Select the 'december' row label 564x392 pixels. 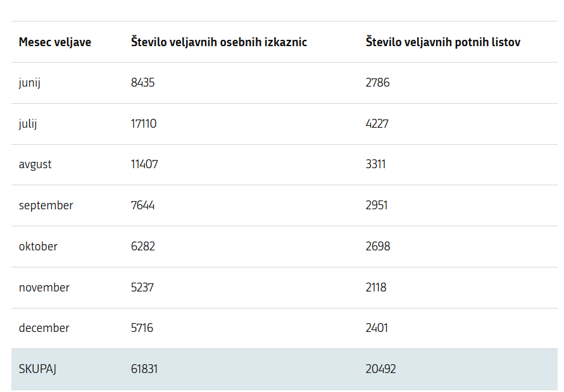pos(44,328)
